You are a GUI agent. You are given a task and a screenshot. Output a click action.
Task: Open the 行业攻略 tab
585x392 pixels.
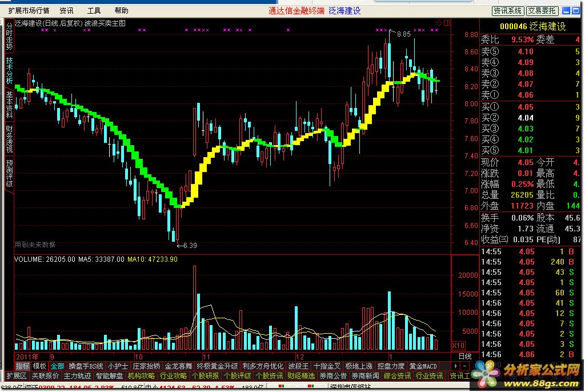173,376
